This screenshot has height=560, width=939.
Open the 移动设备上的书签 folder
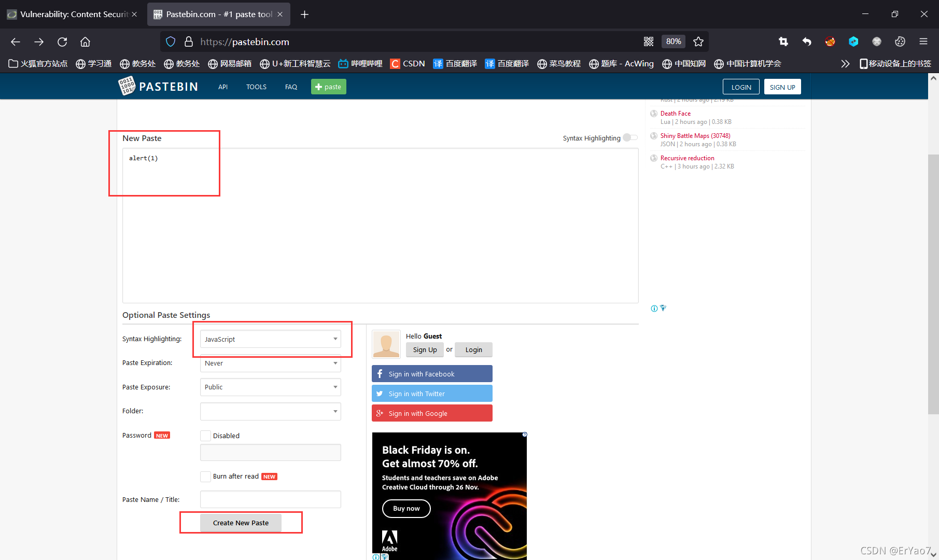click(895, 64)
